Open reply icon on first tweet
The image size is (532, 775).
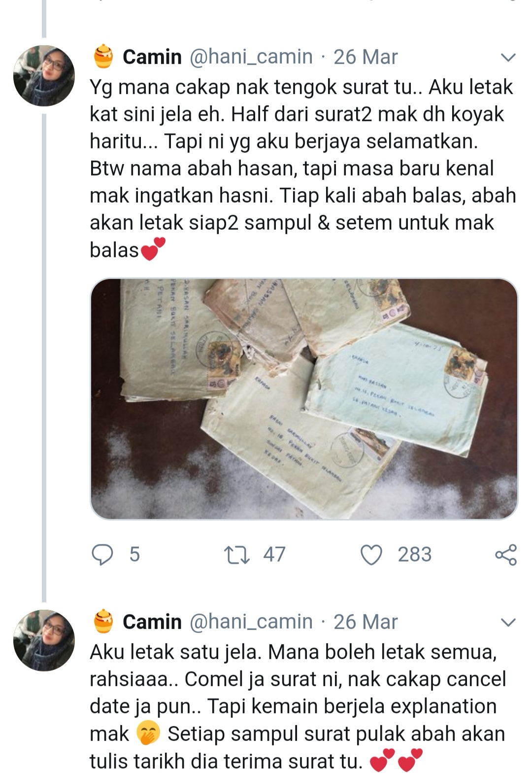(102, 555)
